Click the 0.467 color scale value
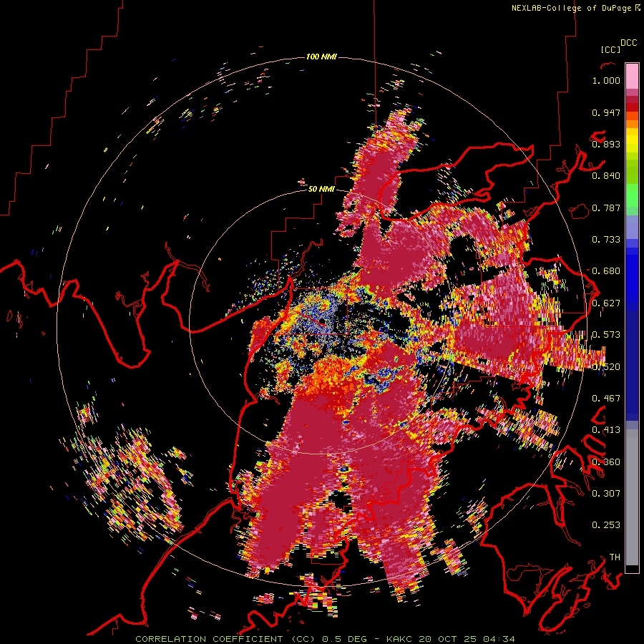The image size is (644, 644). tap(606, 399)
